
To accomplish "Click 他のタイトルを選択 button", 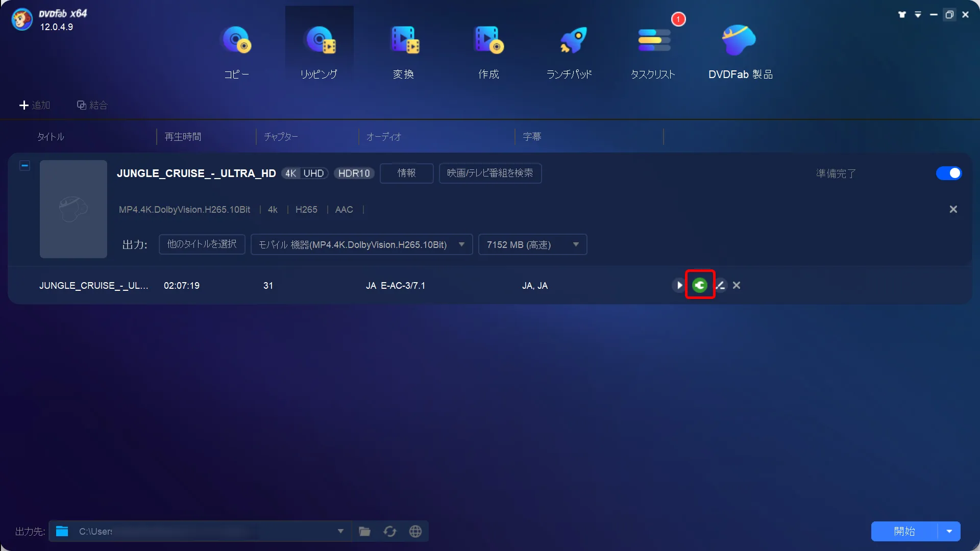I will tap(202, 244).
